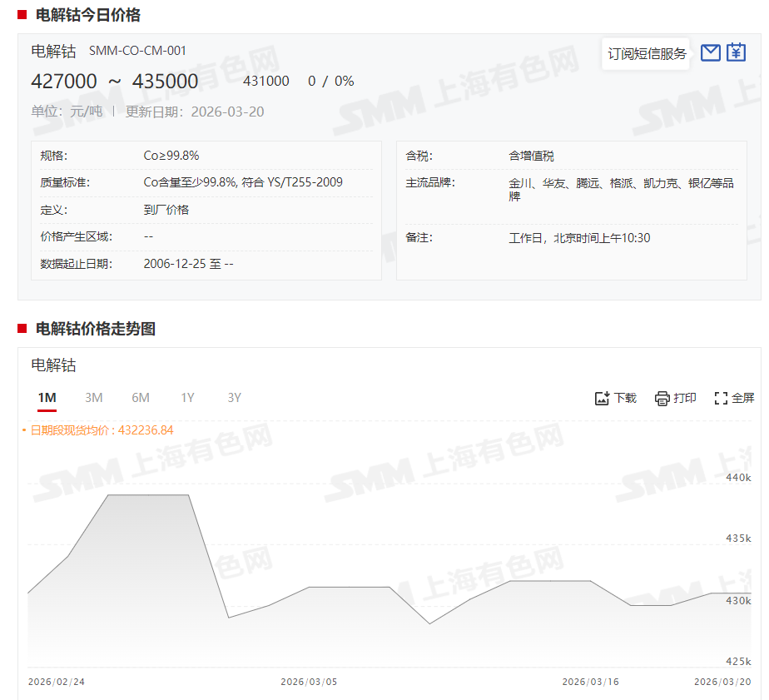Select the 3Y time range tab
This screenshot has height=700, width=769.
[x=234, y=398]
